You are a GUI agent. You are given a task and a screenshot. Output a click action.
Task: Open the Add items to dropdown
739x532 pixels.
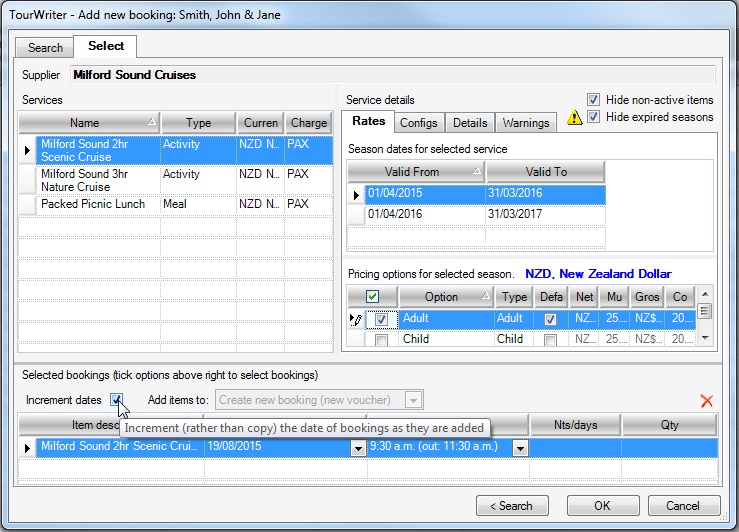tap(413, 400)
